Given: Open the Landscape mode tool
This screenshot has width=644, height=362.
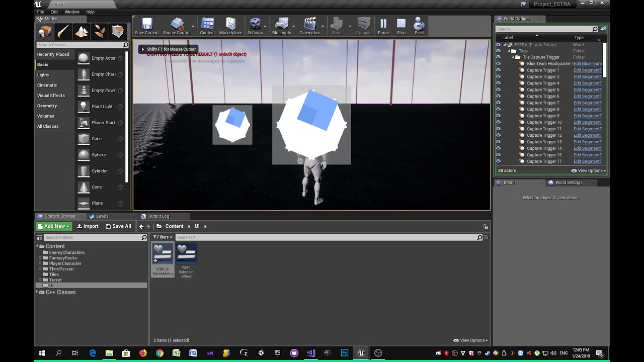Looking at the screenshot, I should tap(82, 32).
